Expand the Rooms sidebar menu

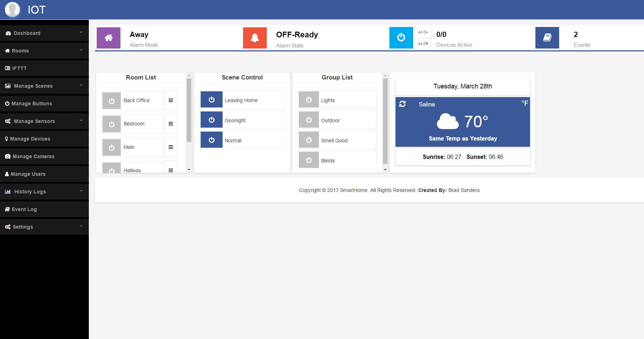[20, 51]
